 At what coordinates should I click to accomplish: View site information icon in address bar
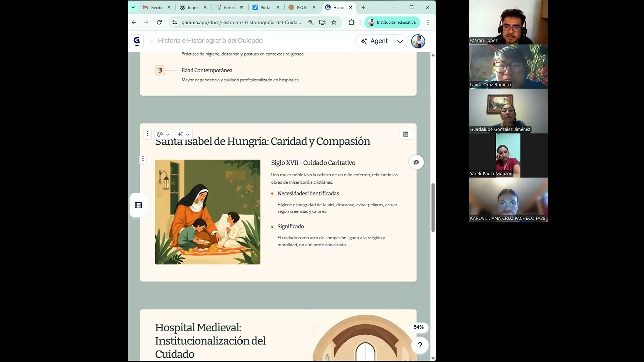[174, 22]
